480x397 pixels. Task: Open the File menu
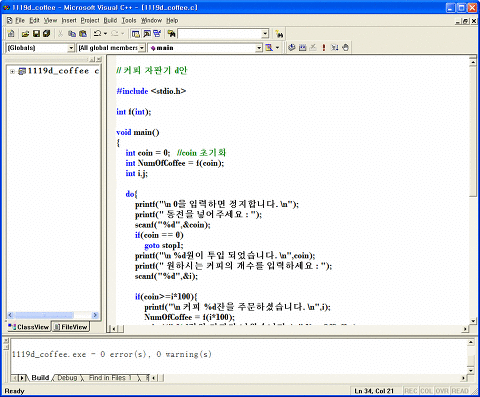click(x=20, y=21)
